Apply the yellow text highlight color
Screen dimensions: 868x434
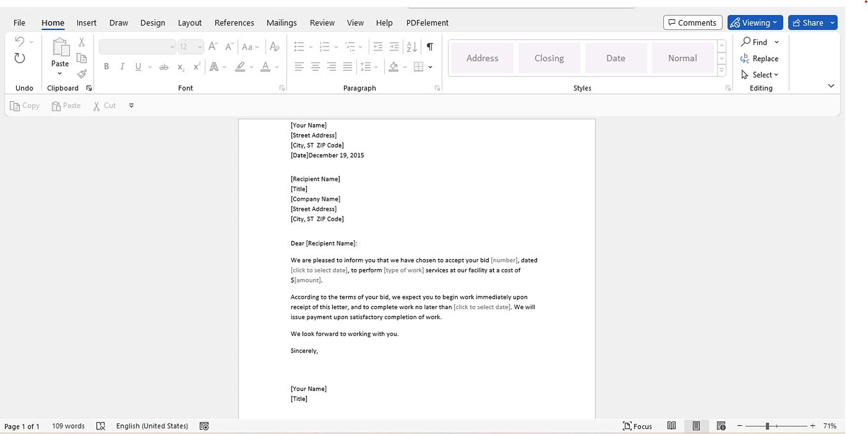[x=240, y=67]
